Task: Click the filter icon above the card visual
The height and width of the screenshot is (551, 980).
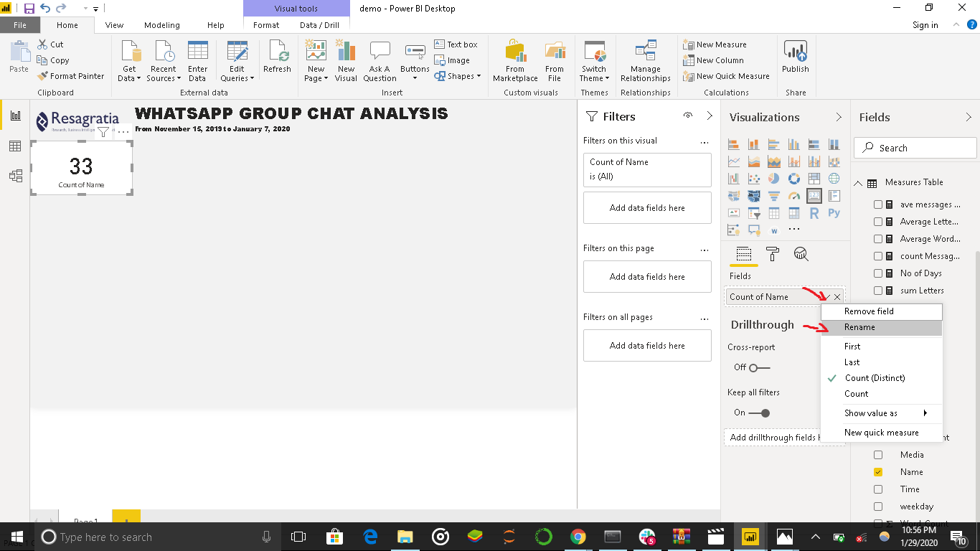Action: click(x=103, y=132)
